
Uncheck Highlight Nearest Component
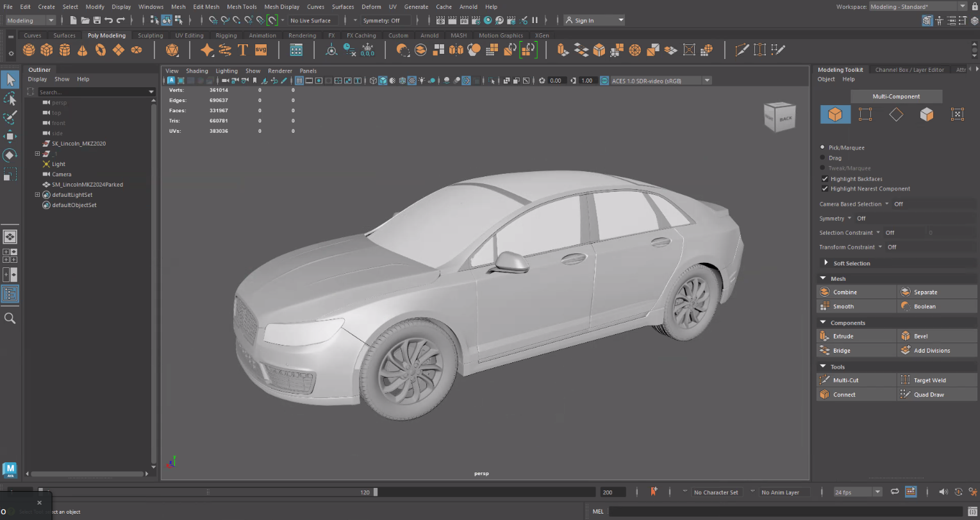pos(826,189)
